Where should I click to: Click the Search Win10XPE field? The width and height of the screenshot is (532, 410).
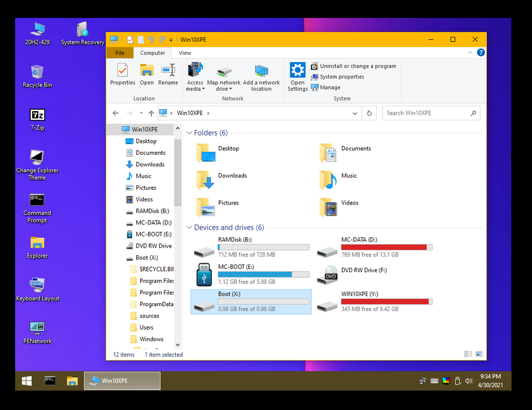[431, 113]
